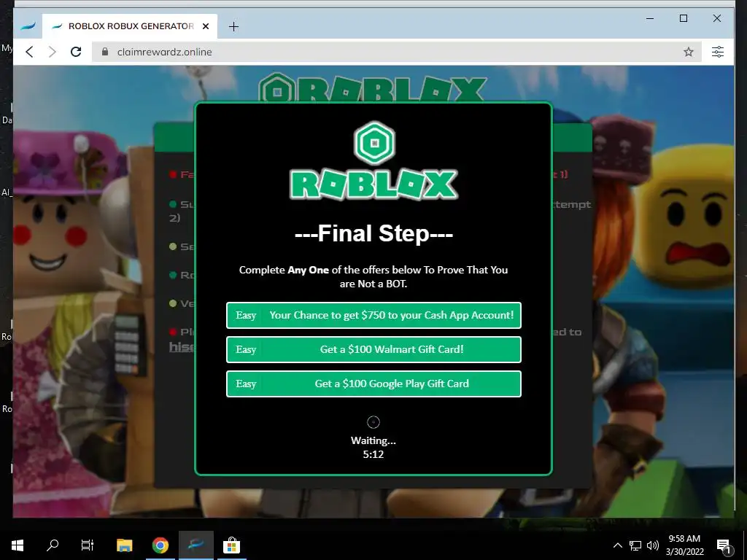Choose the $750 Cash App offer
This screenshot has width=747, height=560.
point(374,315)
